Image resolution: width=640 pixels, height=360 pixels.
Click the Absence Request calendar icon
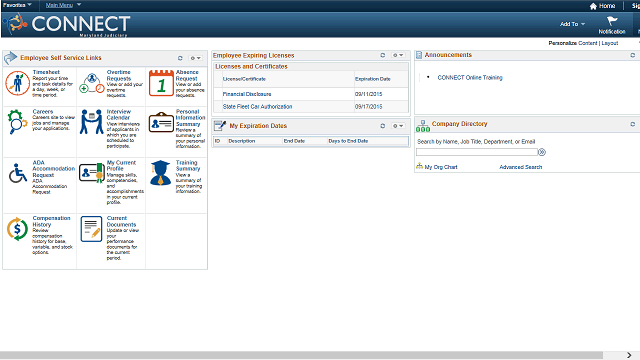point(161,83)
